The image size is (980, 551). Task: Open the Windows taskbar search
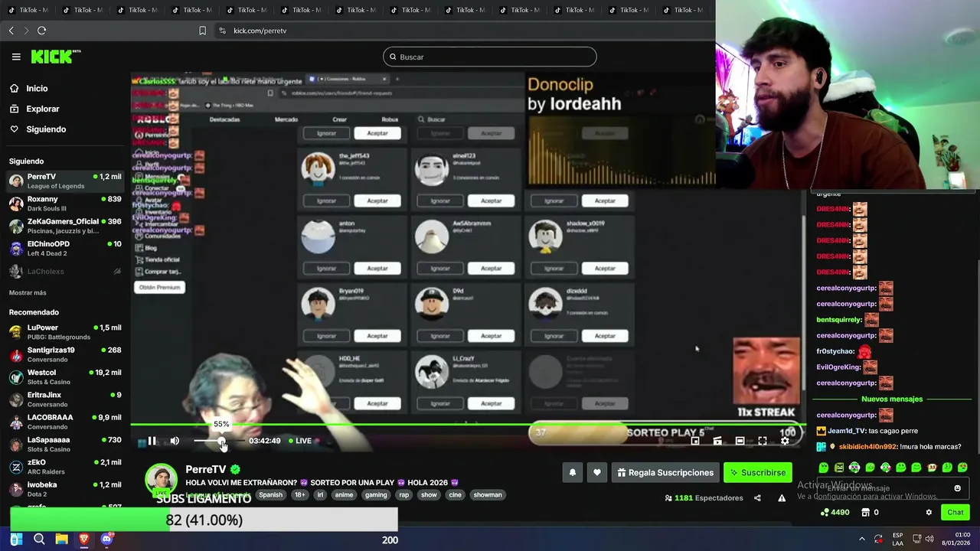39,540
